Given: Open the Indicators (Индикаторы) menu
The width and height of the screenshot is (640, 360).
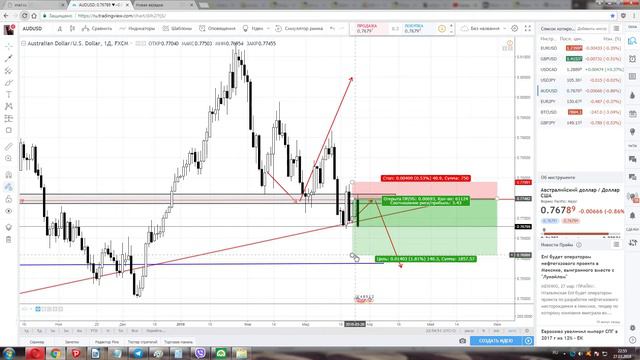Looking at the screenshot, I should click(137, 29).
